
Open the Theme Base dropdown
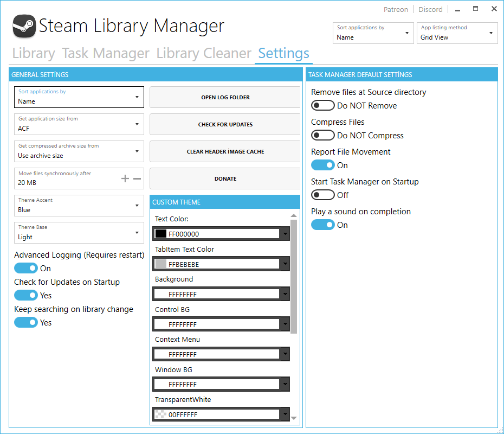(x=79, y=233)
